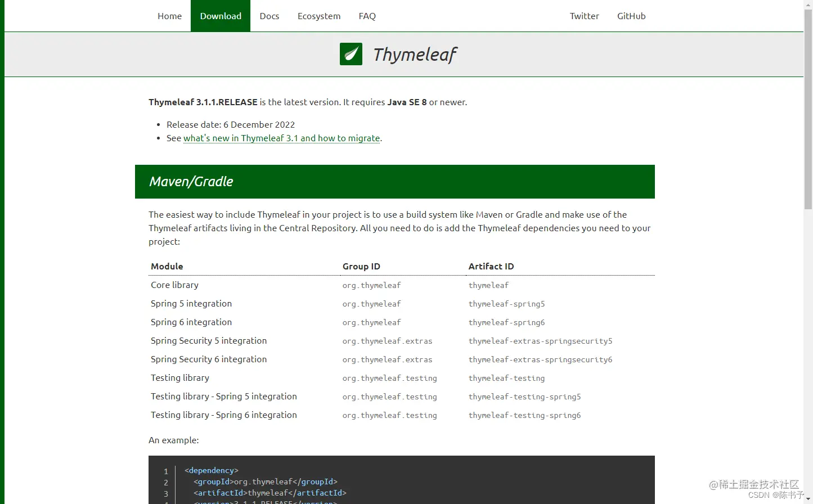This screenshot has height=504, width=813.
Task: Click the Thymeleaf green leaf logo icon
Action: 351,54
